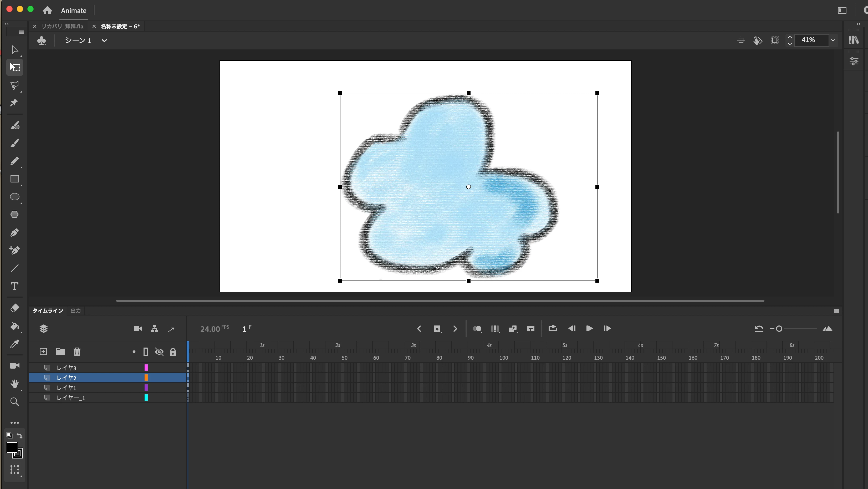868x489 pixels.
Task: Switch to the 出力 tab
Action: [75, 311]
